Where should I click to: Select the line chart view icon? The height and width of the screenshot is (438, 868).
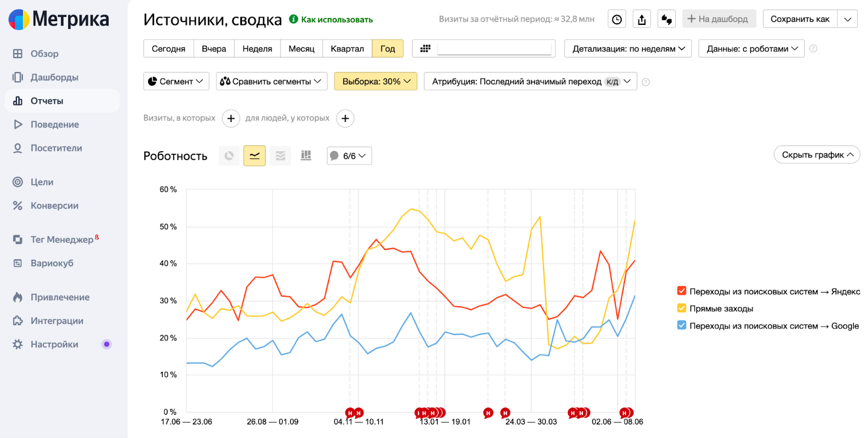(254, 156)
